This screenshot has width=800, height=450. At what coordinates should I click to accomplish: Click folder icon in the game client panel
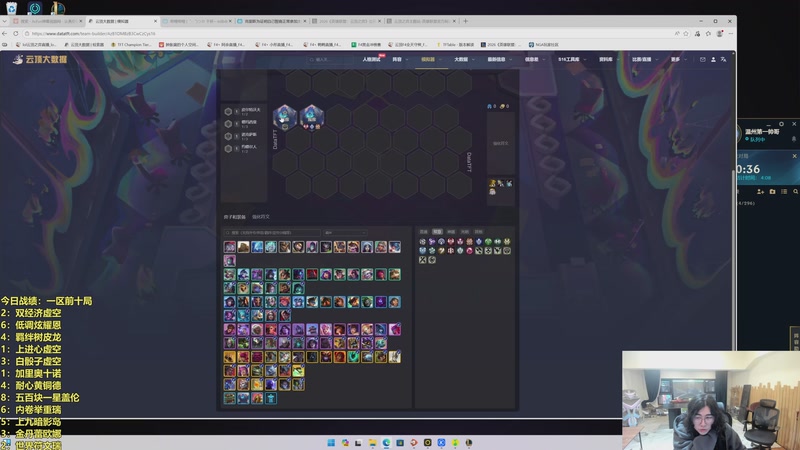click(x=772, y=191)
